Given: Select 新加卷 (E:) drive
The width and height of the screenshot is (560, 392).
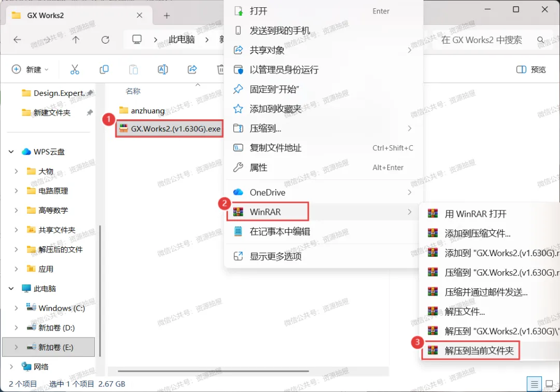Looking at the screenshot, I should point(49,347).
